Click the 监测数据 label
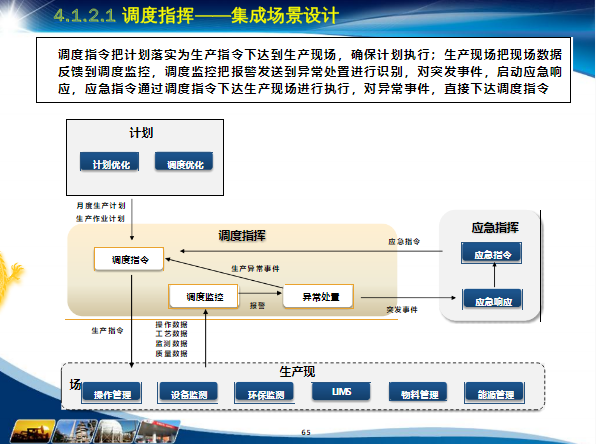Screen dimensions: 596x444 point(171,344)
